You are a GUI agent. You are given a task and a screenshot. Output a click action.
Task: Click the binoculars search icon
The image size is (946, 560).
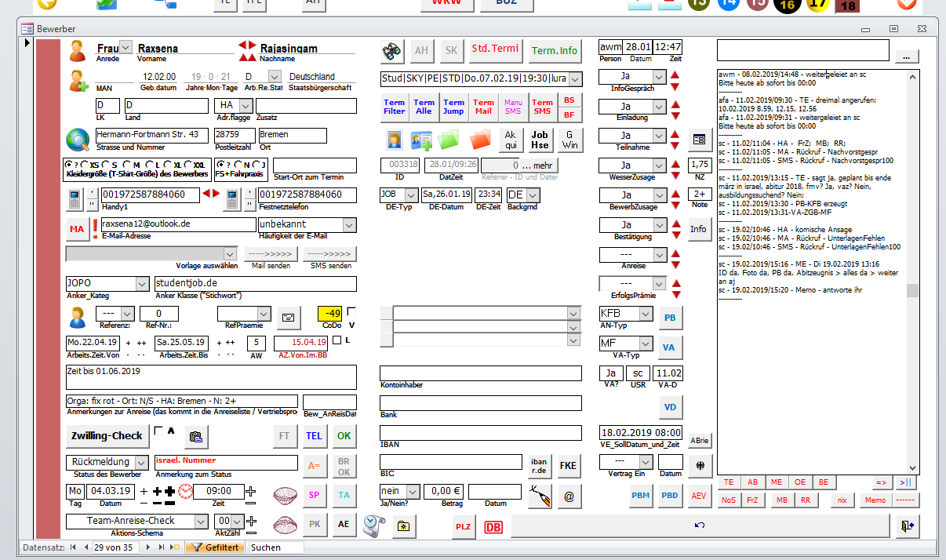(392, 51)
